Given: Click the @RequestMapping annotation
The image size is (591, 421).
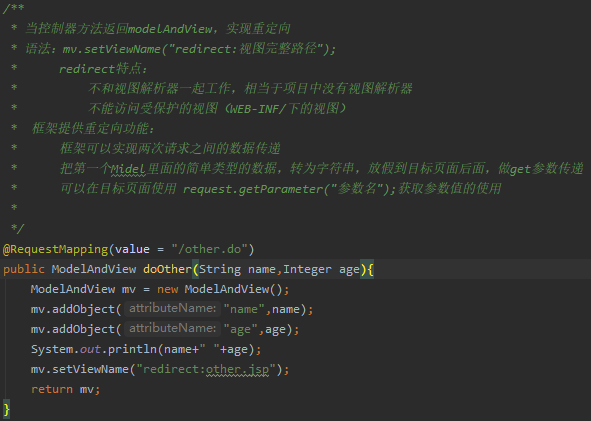Looking at the screenshot, I should (x=55, y=250).
